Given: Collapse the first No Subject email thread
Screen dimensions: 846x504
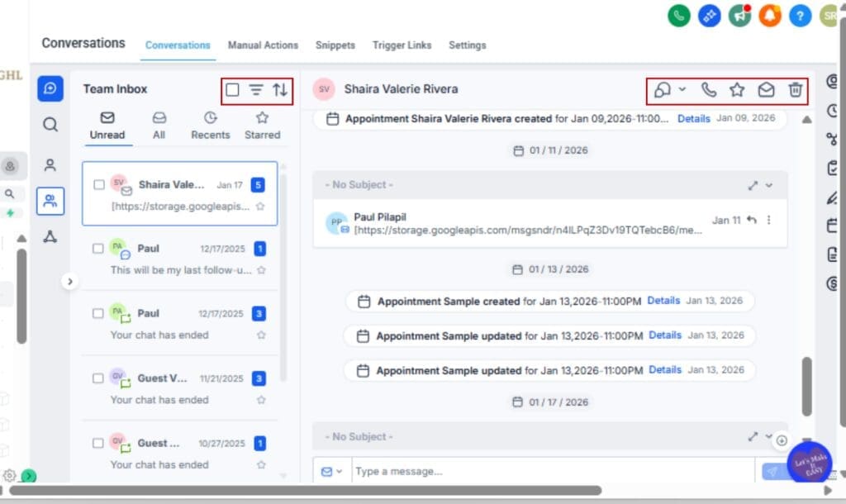Looking at the screenshot, I should 769,185.
